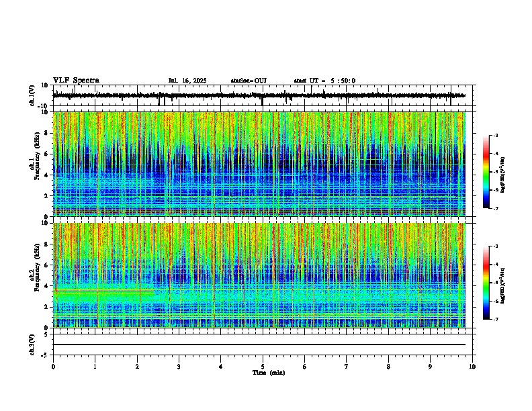Screen dimensions: 532x411
Task: Click time-axis tick label '5'
Action: click(x=263, y=367)
